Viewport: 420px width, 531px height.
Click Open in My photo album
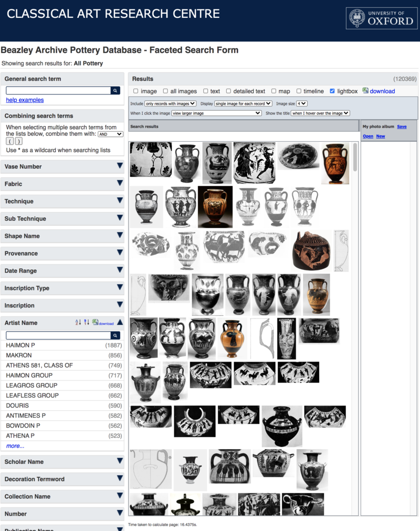(x=368, y=136)
